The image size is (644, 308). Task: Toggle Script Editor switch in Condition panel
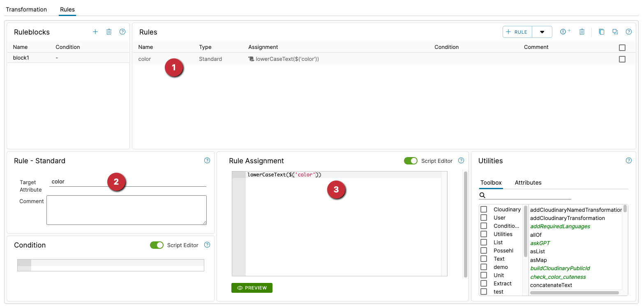click(157, 245)
